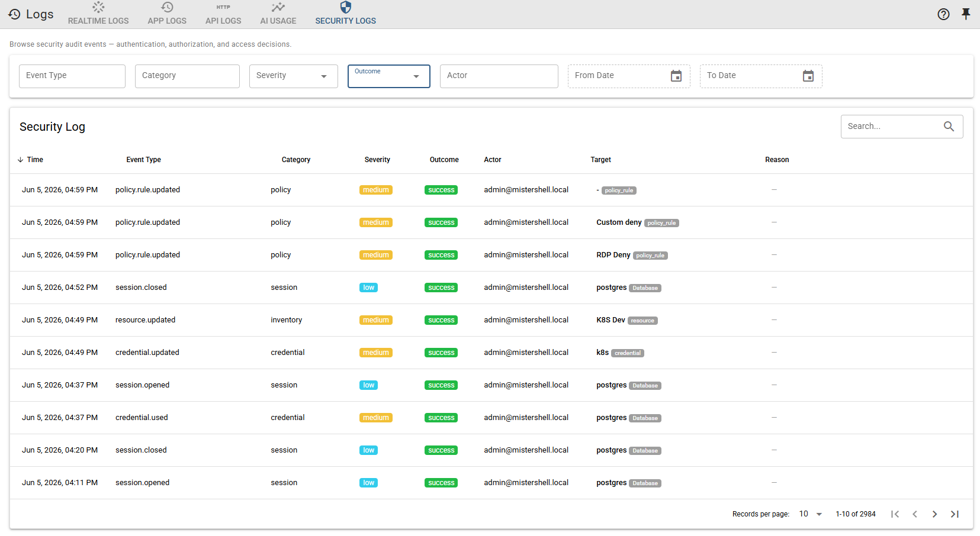Open the API Logs tab
The height and width of the screenshot is (536, 980).
(x=223, y=14)
